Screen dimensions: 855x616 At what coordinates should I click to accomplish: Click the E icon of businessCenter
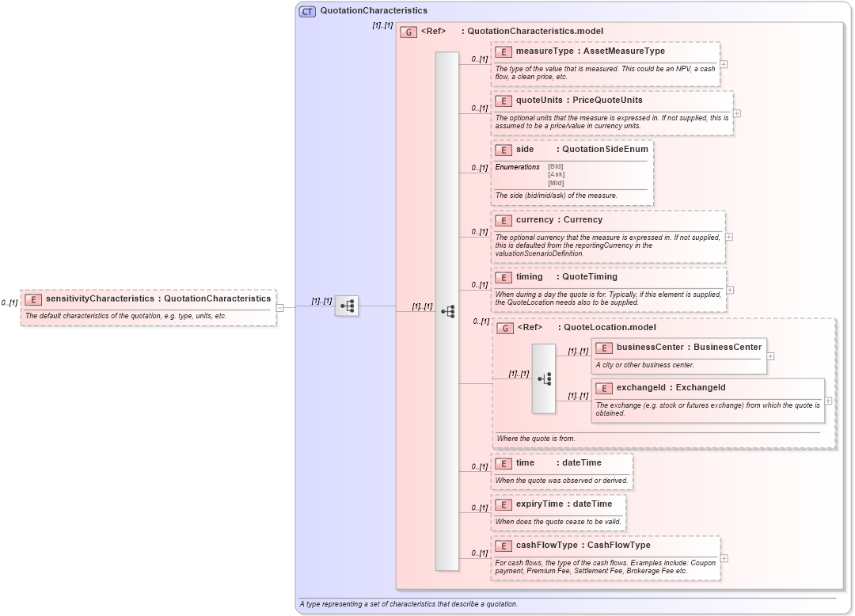click(603, 348)
